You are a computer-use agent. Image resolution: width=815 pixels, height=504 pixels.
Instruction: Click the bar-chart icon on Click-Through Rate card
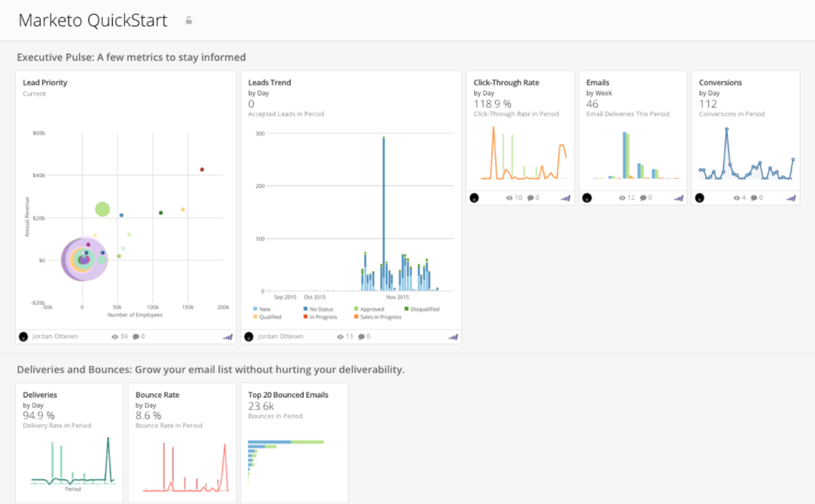(x=566, y=198)
